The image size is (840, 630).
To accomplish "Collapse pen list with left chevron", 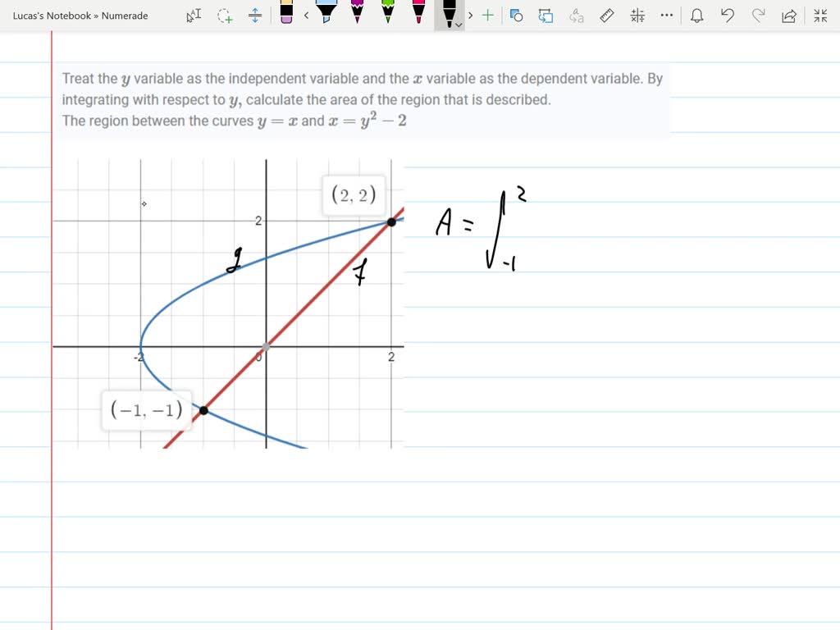I will coord(308,16).
